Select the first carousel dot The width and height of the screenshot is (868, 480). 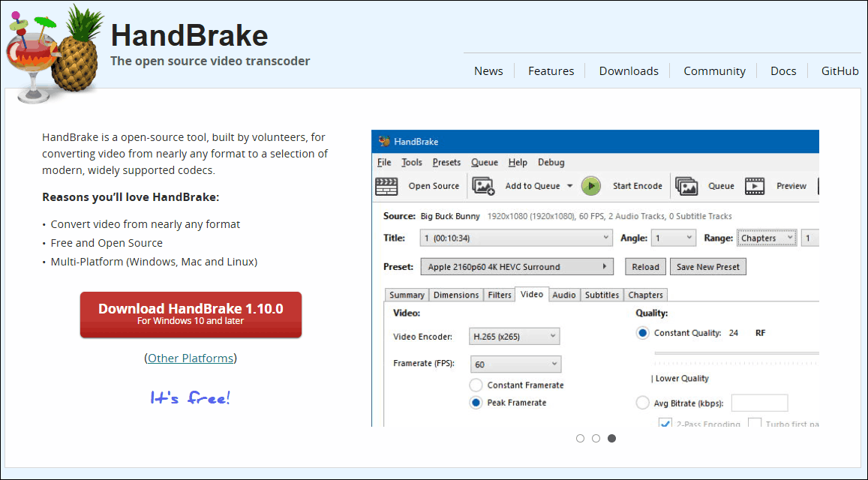[580, 439]
